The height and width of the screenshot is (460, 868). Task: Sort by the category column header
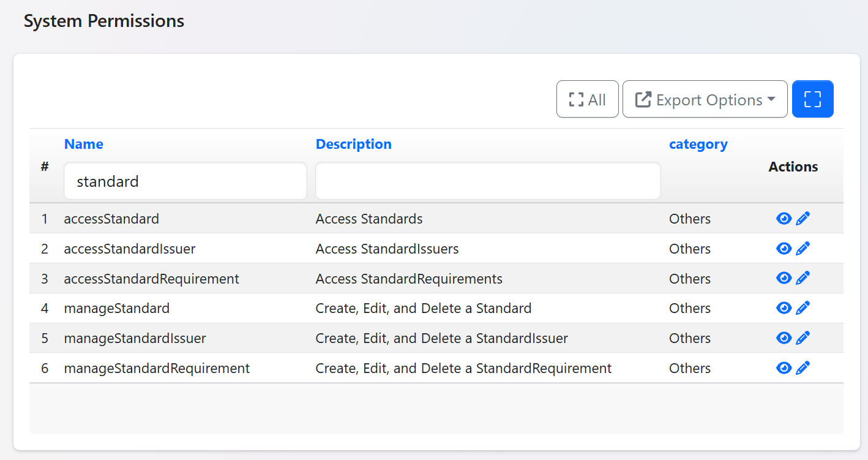pos(698,145)
